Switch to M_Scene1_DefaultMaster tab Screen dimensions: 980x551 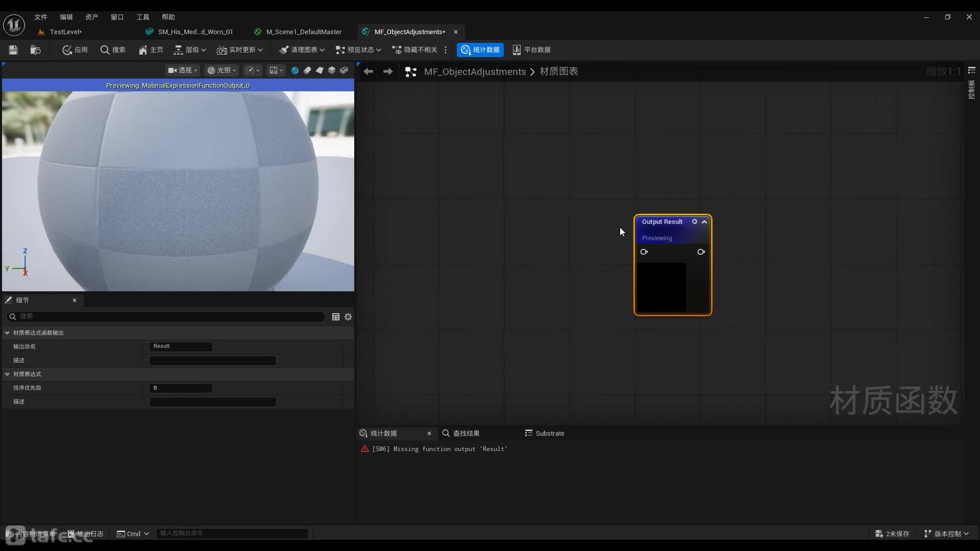click(303, 32)
